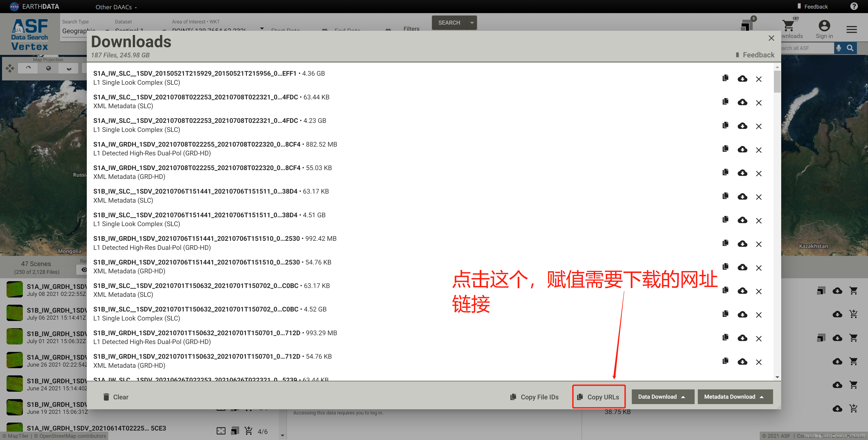Open the help question mark icon

coord(854,6)
